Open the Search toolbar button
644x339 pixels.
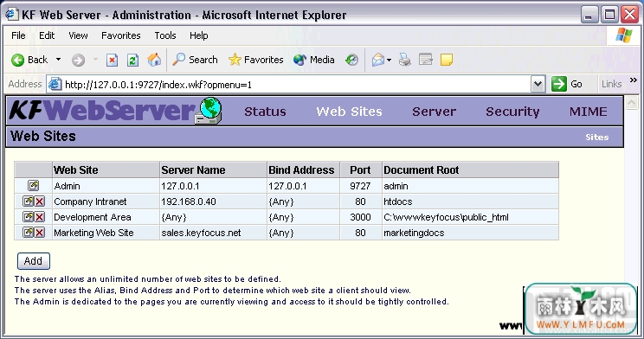point(195,60)
